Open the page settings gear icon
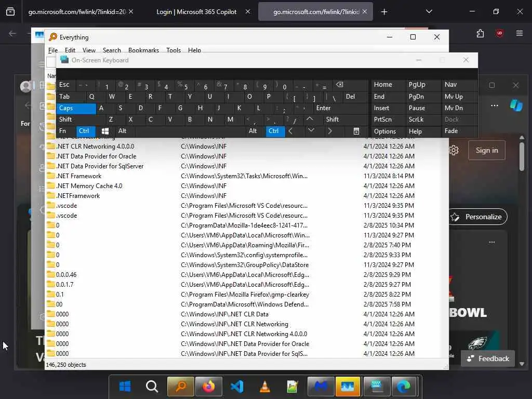This screenshot has height=399, width=532. (x=454, y=150)
